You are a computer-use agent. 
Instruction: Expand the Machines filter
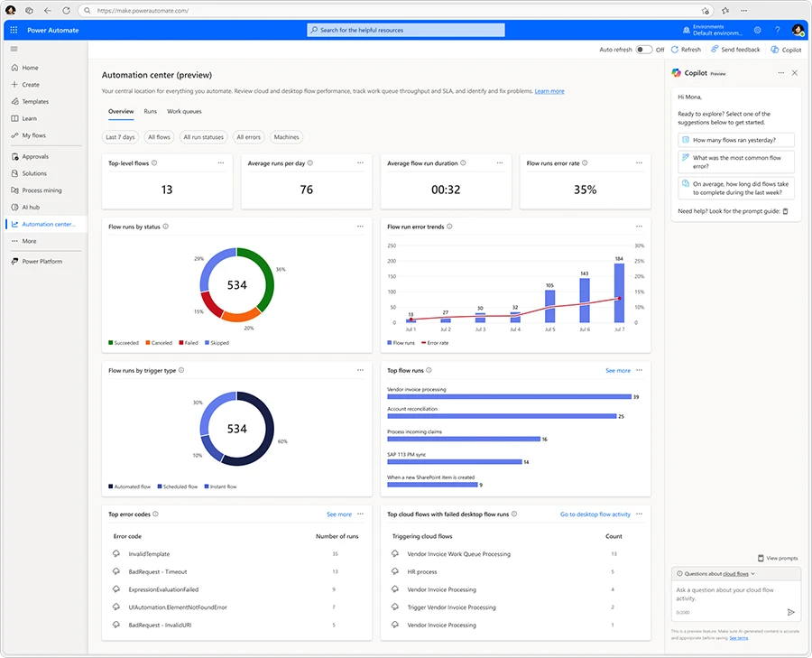tap(285, 136)
